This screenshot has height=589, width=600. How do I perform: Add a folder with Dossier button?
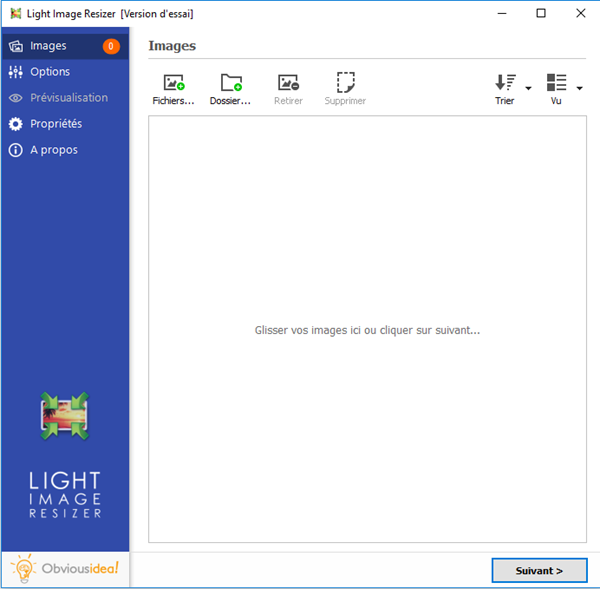[230, 89]
